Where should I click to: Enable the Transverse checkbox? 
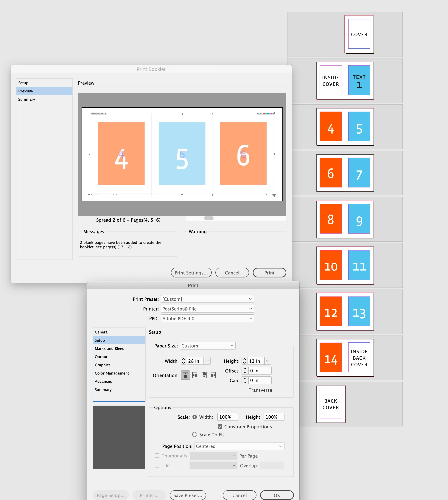pos(244,390)
